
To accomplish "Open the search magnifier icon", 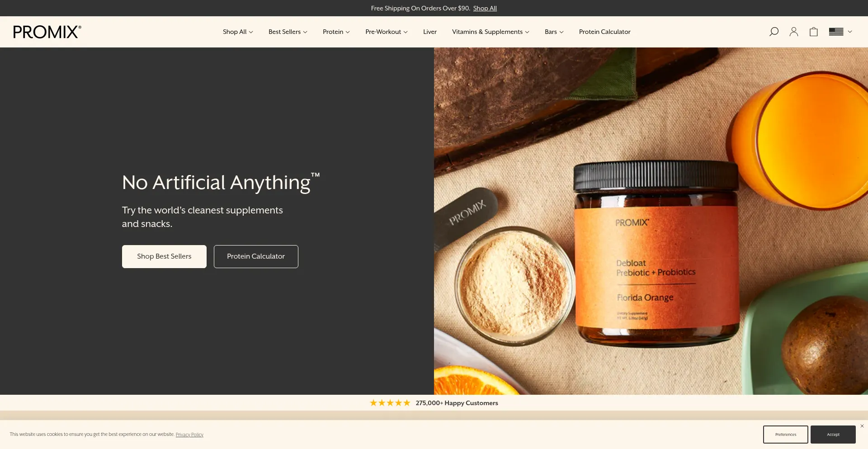I will (x=774, y=32).
